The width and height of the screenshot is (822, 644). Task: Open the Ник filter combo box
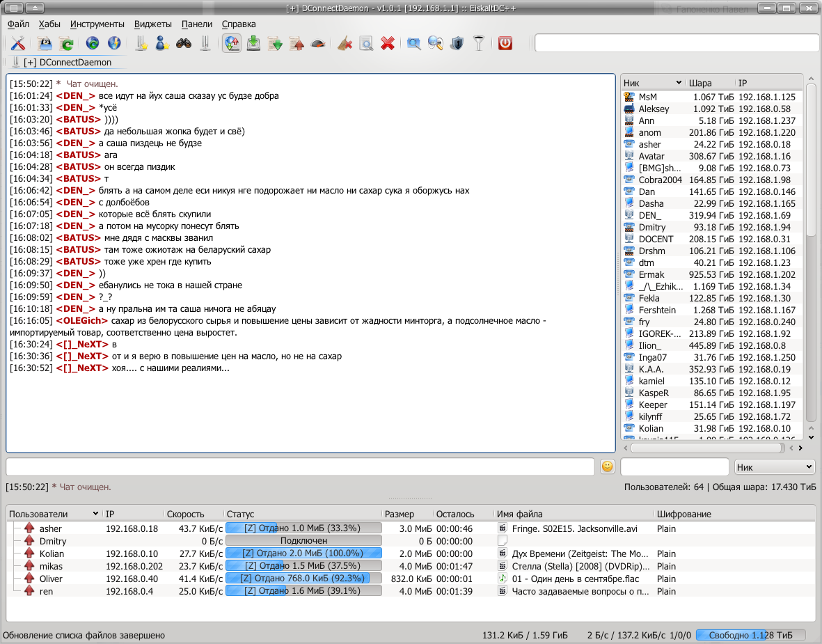click(775, 466)
